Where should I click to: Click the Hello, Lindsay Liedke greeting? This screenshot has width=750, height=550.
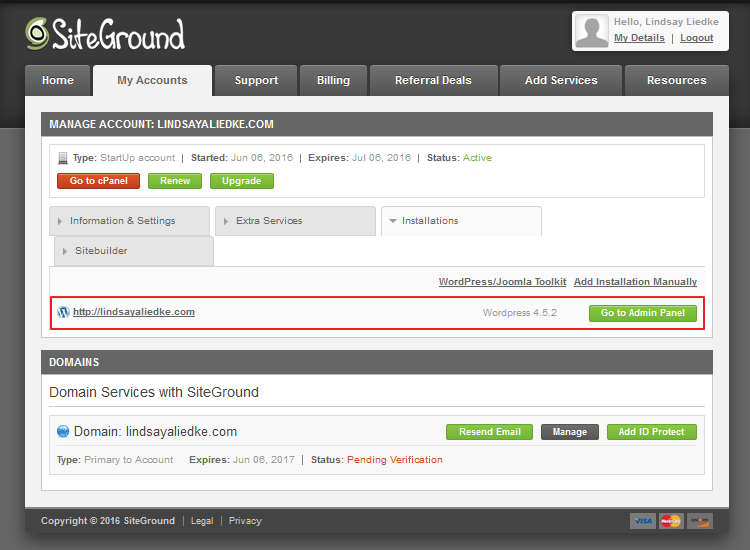click(x=666, y=22)
